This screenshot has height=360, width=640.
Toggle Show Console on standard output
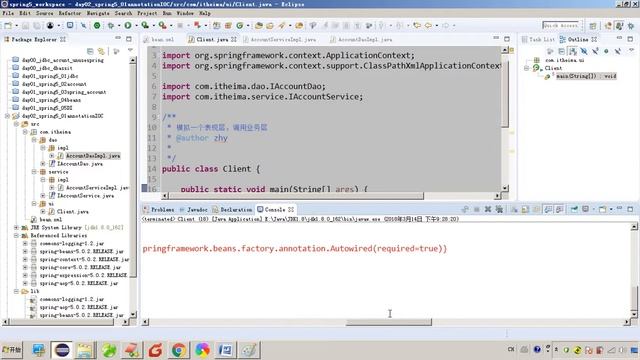(548, 209)
